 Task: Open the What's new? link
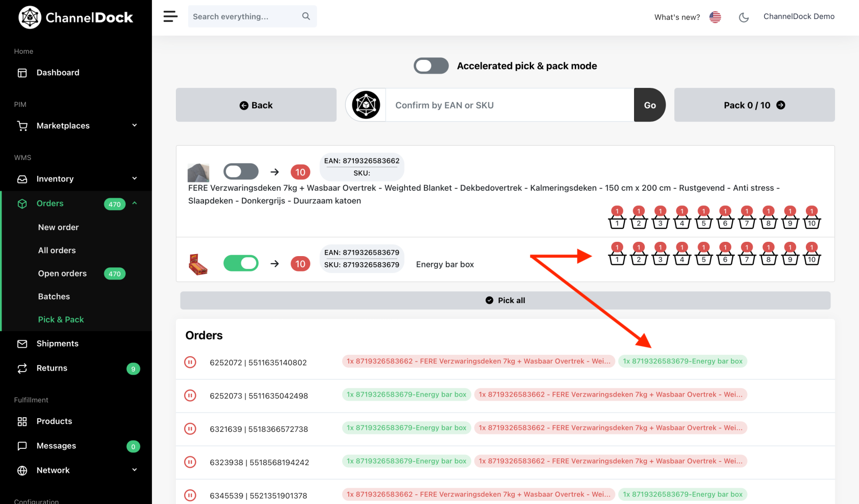tap(677, 17)
